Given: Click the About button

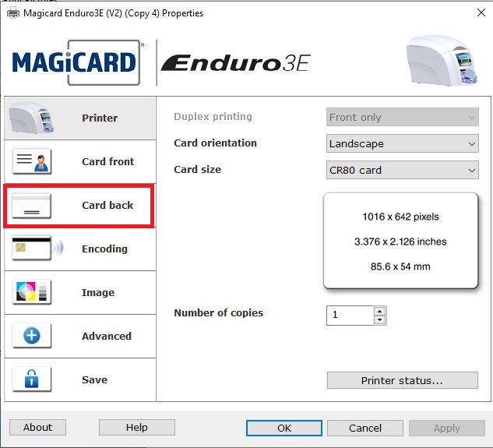Looking at the screenshot, I should [x=37, y=427].
